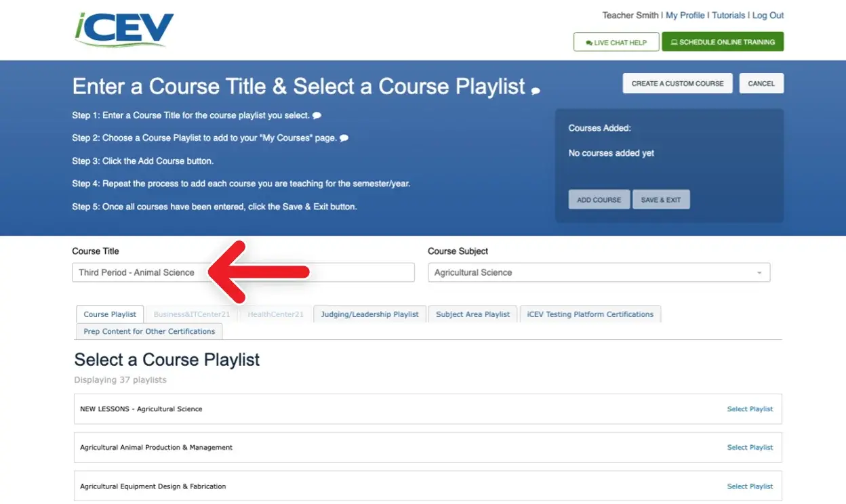Open the Tutorials link

click(x=729, y=16)
